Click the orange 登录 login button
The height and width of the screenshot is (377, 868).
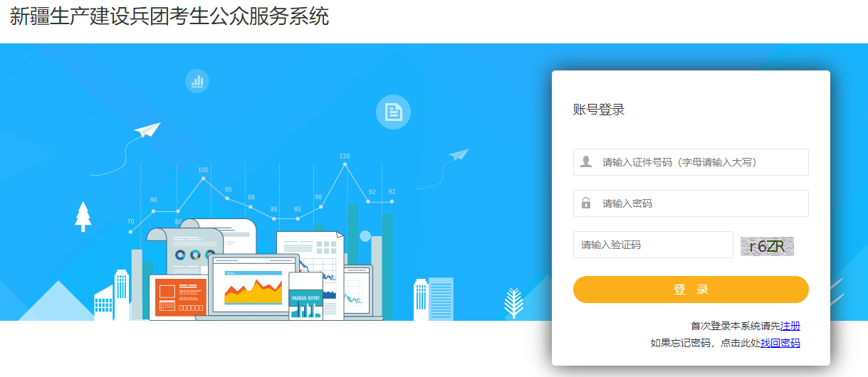[691, 290]
